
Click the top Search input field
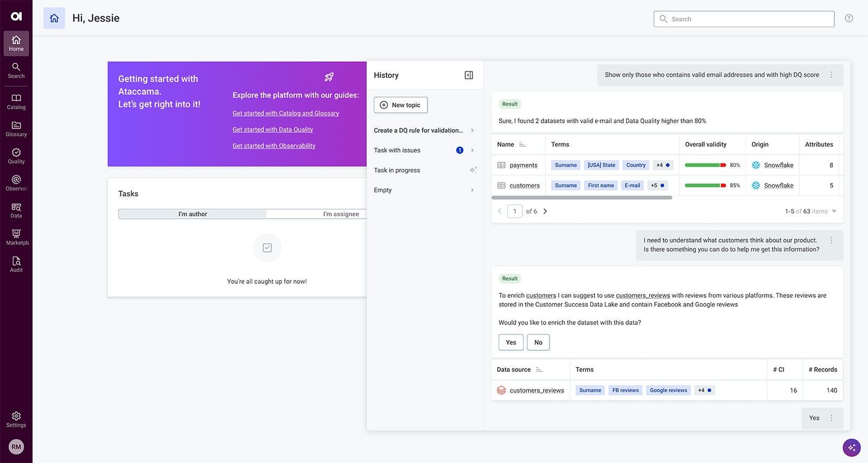click(749, 19)
